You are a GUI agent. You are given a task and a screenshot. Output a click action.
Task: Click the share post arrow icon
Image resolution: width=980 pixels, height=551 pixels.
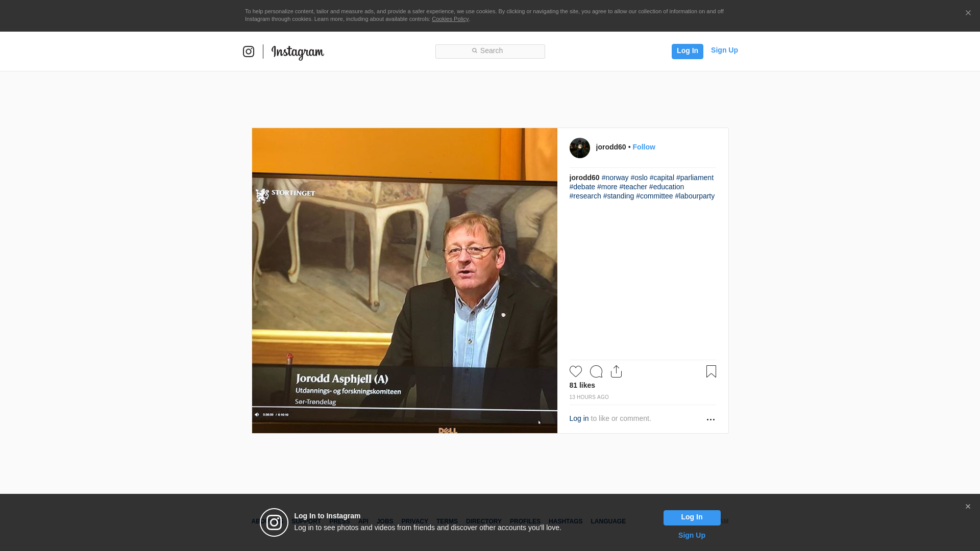[616, 371]
